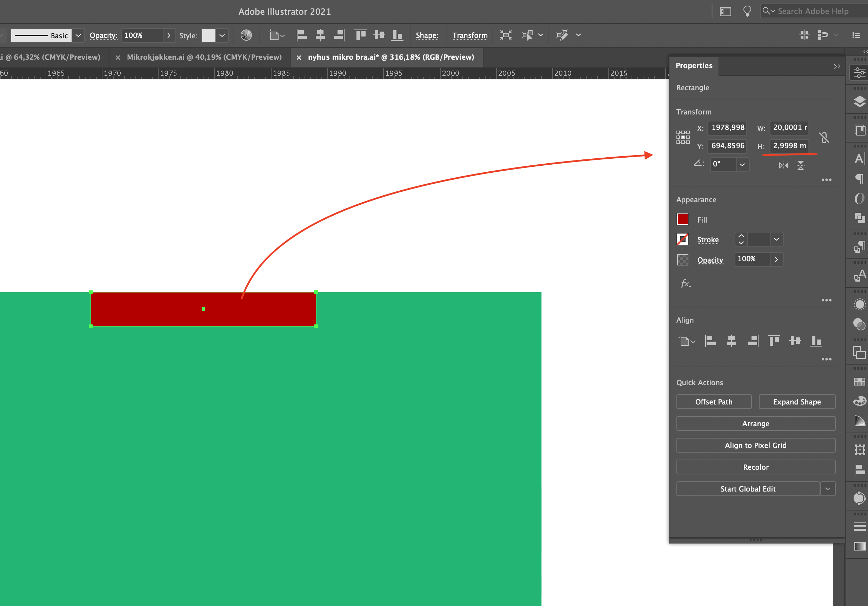Screen dimensions: 868x606
Task: Click the color wheel icon in top toolbar
Action: pyautogui.click(x=246, y=35)
